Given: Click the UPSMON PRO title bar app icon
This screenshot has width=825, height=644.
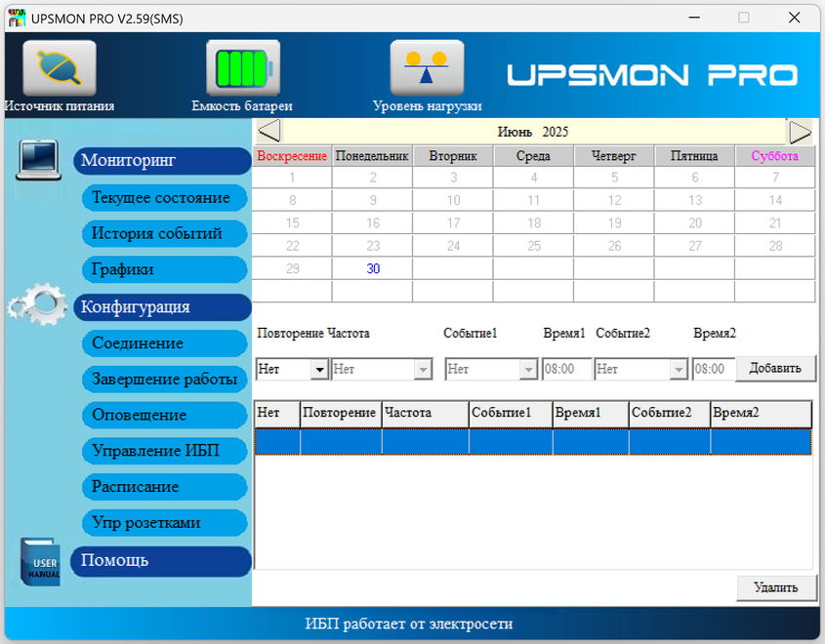Looking at the screenshot, I should pos(17,19).
